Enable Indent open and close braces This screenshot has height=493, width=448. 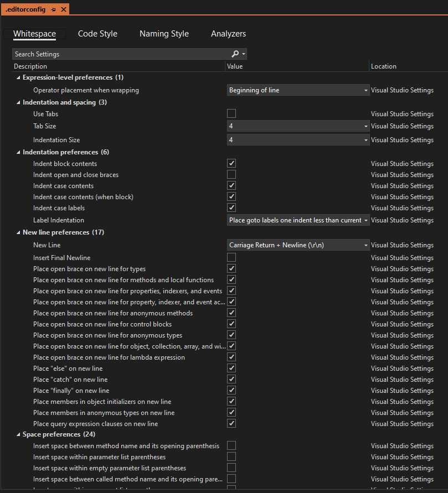231,174
